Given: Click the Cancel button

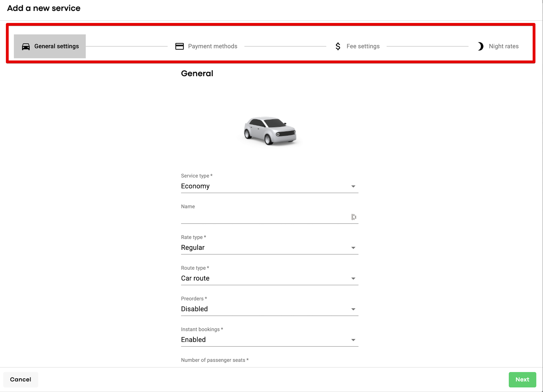Looking at the screenshot, I should click(x=20, y=379).
